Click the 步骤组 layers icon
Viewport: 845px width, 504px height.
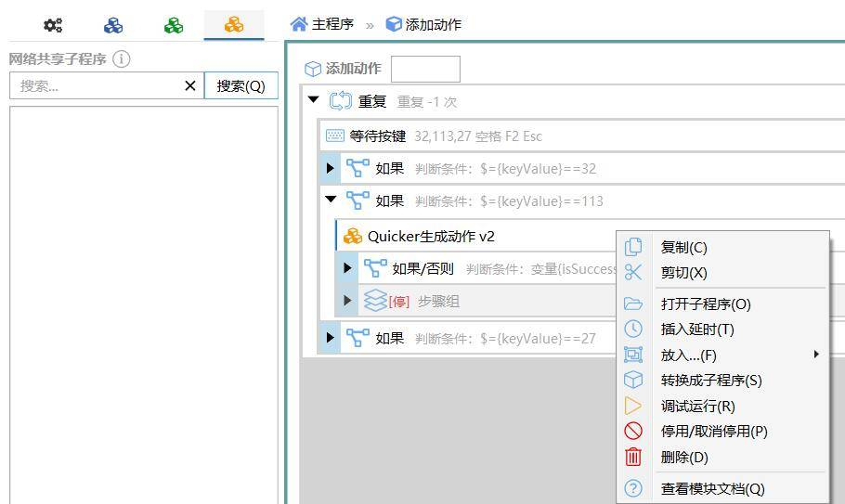(375, 301)
